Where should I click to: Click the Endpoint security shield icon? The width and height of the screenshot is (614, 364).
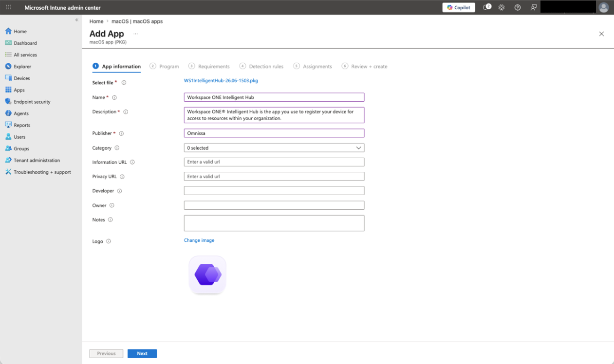click(8, 102)
